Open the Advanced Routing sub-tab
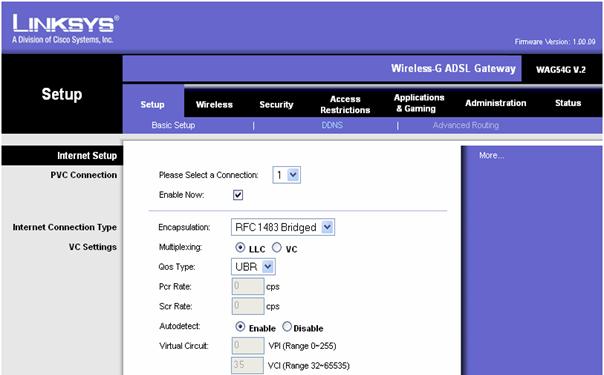The image size is (604, 375). pos(466,125)
